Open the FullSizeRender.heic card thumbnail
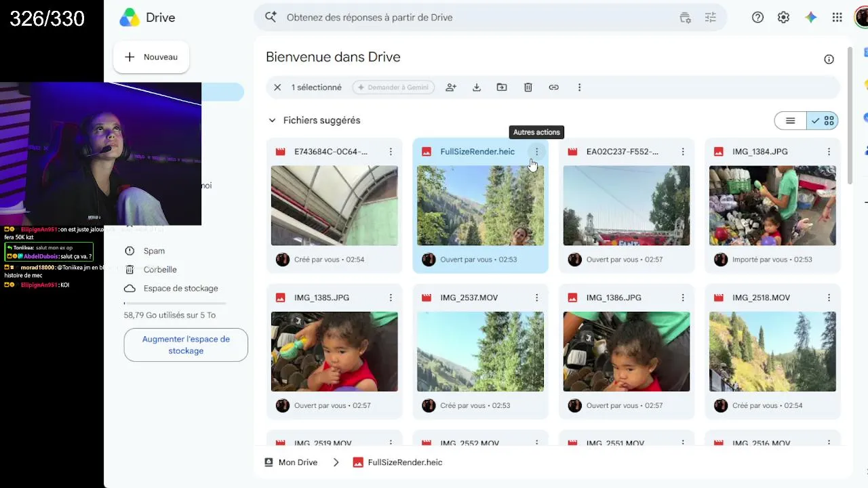868x488 pixels. tap(480, 205)
